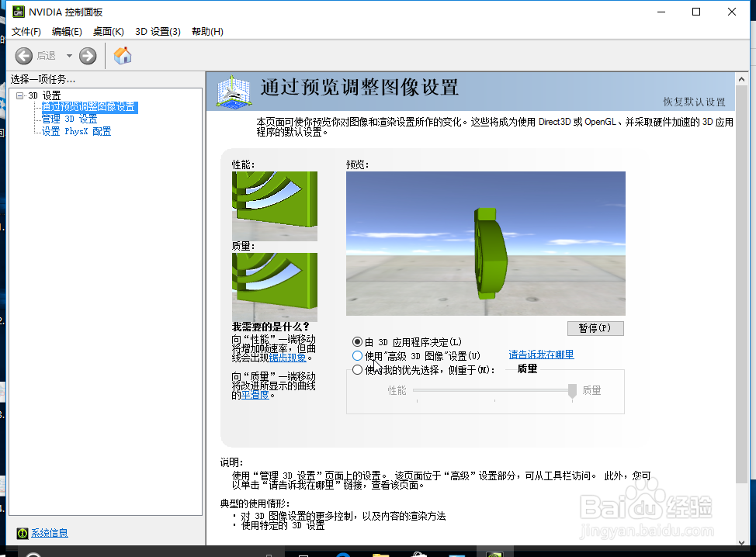Click the rotating 3D preview image
This screenshot has width=756, height=557.
(x=486, y=244)
